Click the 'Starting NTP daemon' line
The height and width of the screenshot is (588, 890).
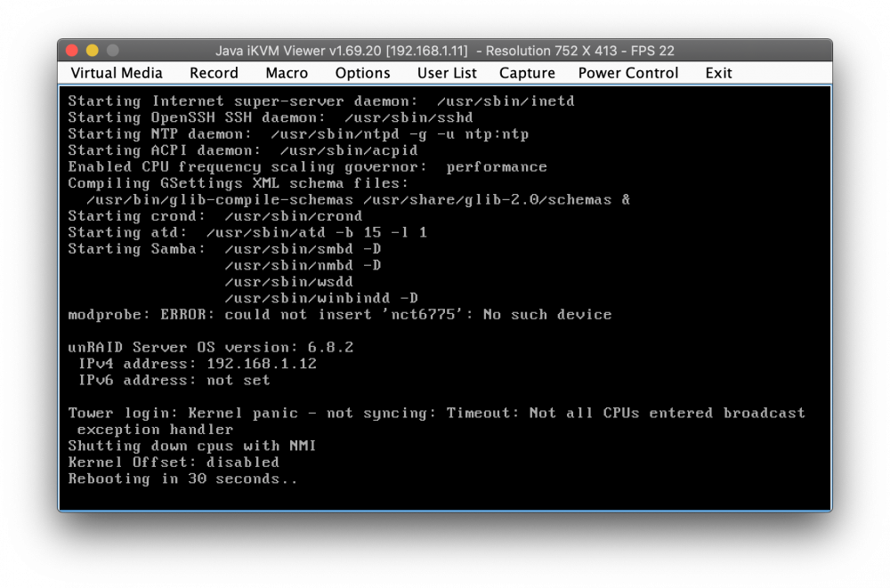[298, 134]
